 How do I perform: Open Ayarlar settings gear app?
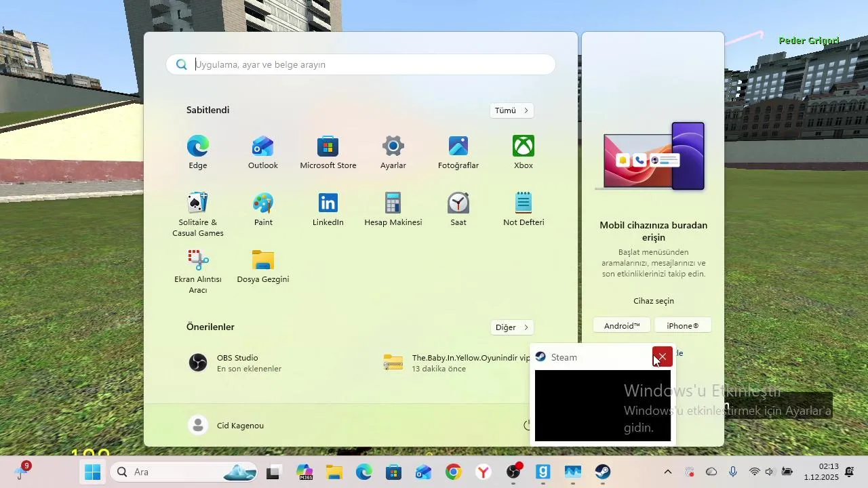[393, 152]
